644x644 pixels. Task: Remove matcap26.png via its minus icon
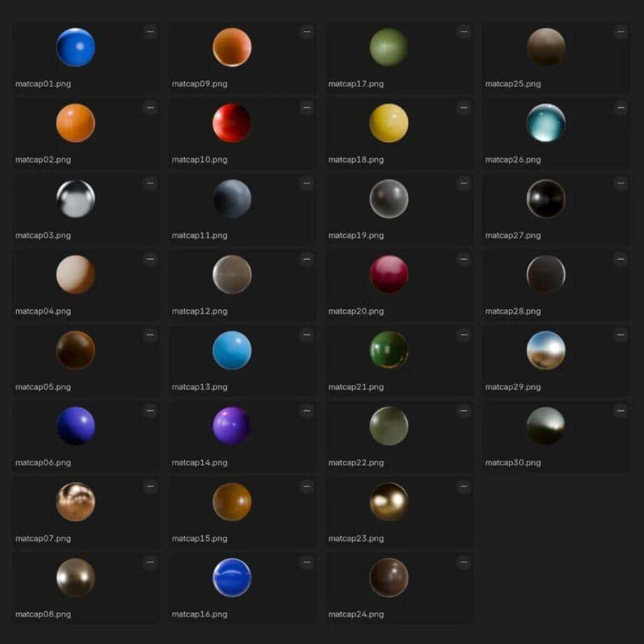(x=621, y=108)
